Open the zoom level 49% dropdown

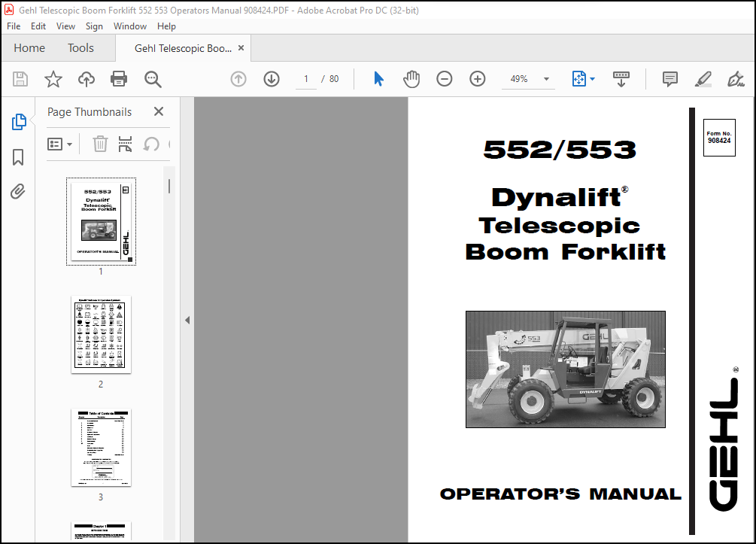[546, 79]
